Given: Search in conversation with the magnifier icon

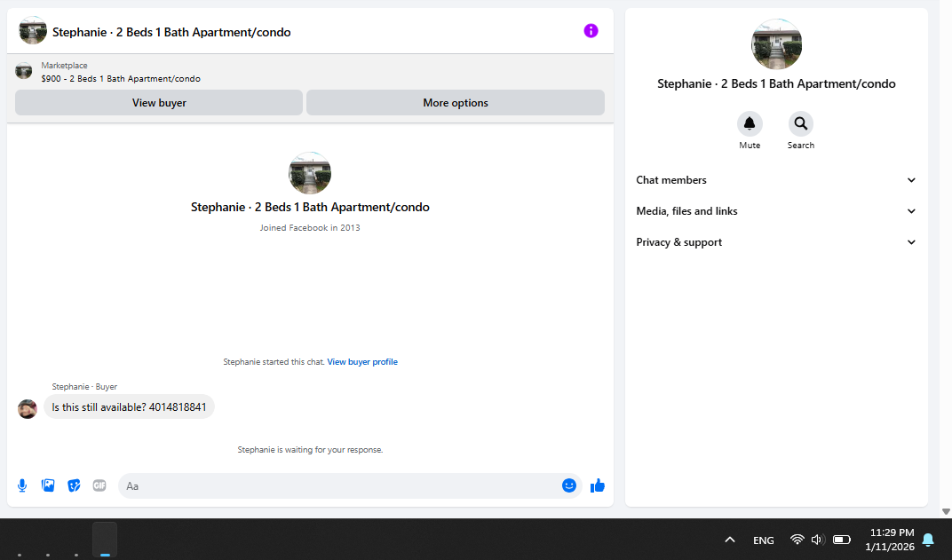Looking at the screenshot, I should 801,123.
